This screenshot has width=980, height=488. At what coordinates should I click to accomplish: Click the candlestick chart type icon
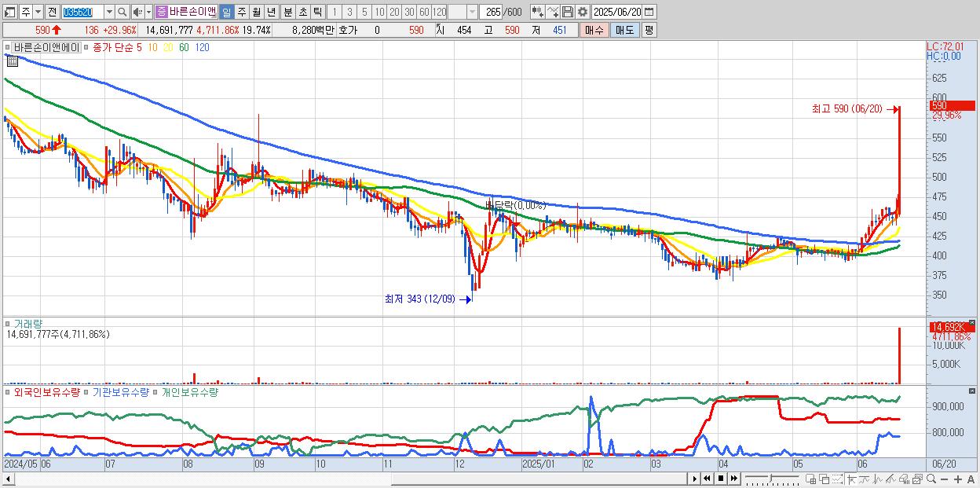(x=538, y=12)
